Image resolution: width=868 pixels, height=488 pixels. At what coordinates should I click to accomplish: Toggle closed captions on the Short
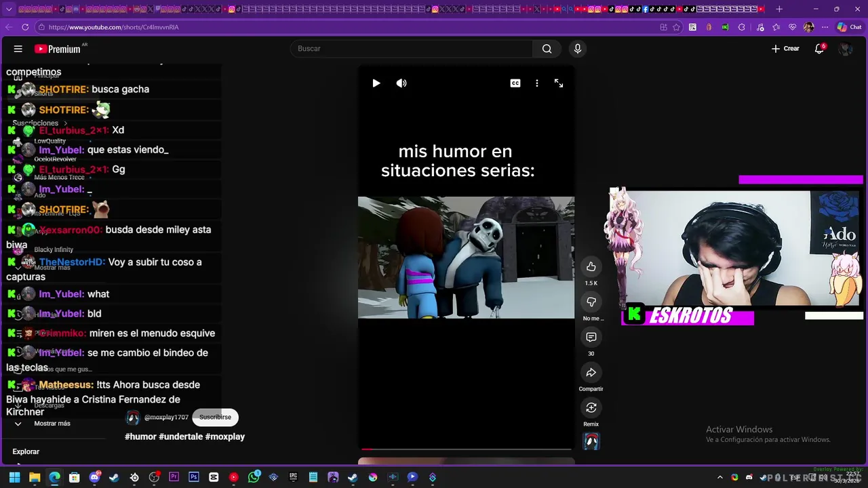point(515,83)
